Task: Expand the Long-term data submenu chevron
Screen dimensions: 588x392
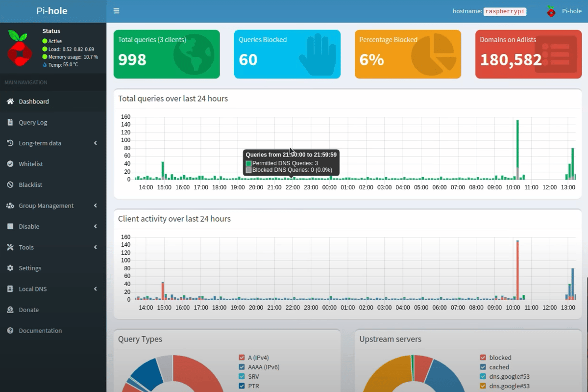Action: click(96, 143)
